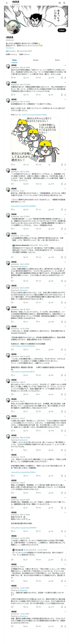This screenshot has height=644, width=72.
Task: Reply to the Dec 17, 2023 post
Action: [x=12, y=229]
